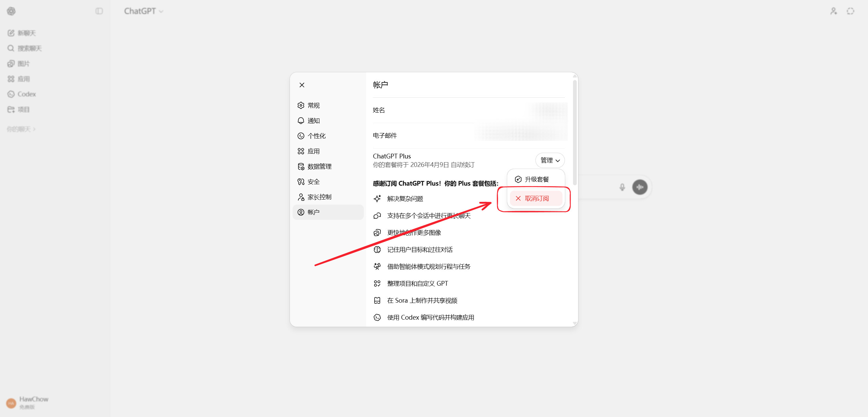Close the settings dialog with X
The height and width of the screenshot is (417, 868).
(x=302, y=85)
